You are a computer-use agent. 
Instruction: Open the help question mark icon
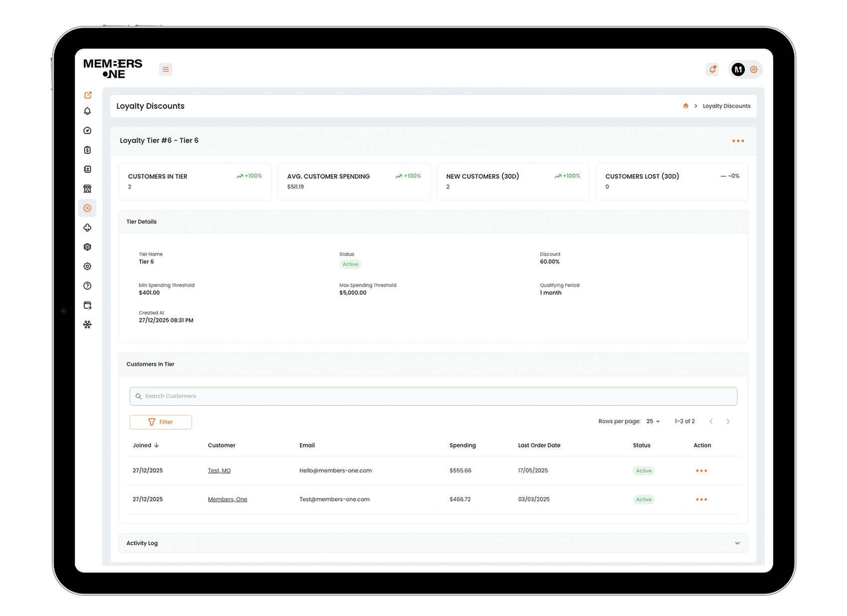(87, 285)
